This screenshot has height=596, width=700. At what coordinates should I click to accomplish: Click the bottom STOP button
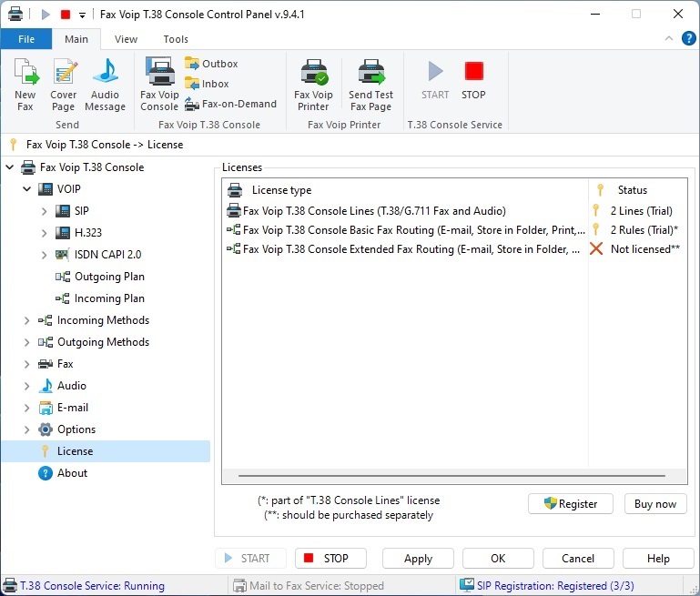[330, 558]
